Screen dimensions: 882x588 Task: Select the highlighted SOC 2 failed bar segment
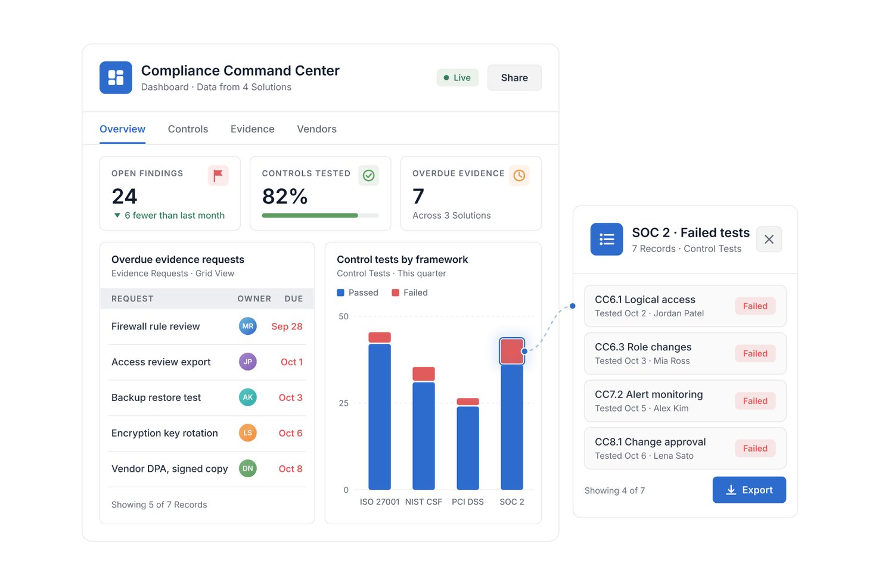click(x=512, y=351)
